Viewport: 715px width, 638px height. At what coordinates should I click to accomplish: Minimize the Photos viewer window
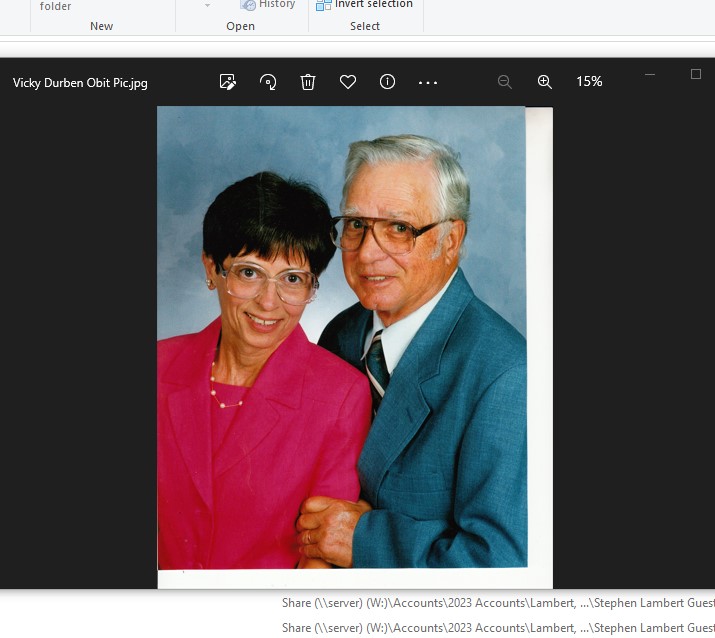[x=650, y=74]
